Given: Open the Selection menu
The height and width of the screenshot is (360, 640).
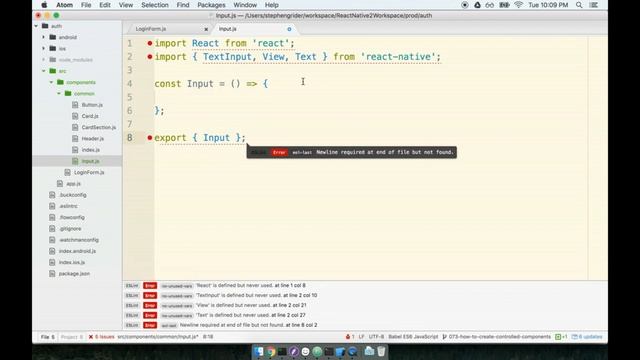Looking at the screenshot, I should point(155,5).
